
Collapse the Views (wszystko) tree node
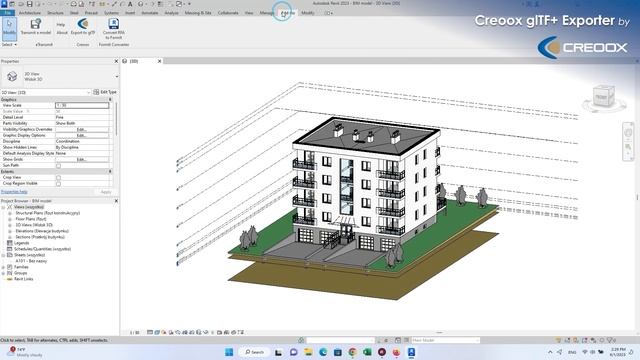coord(3,207)
